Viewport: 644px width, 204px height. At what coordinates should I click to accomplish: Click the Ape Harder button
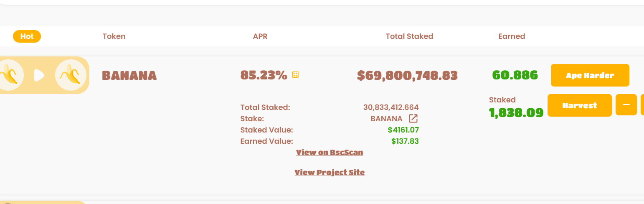pyautogui.click(x=590, y=75)
